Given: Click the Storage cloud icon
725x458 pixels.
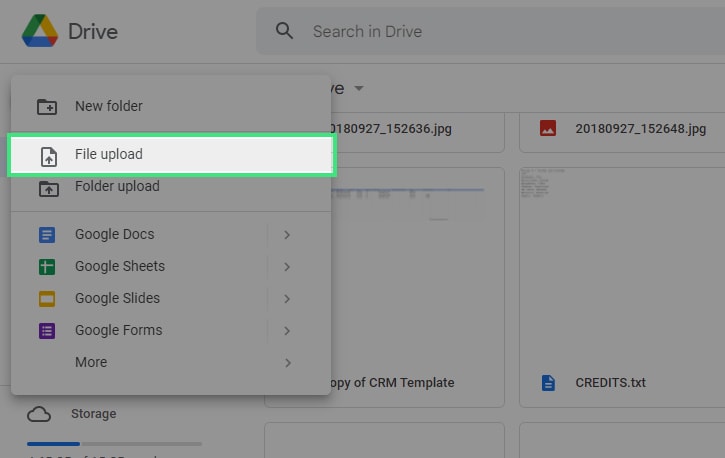Looking at the screenshot, I should [x=39, y=415].
